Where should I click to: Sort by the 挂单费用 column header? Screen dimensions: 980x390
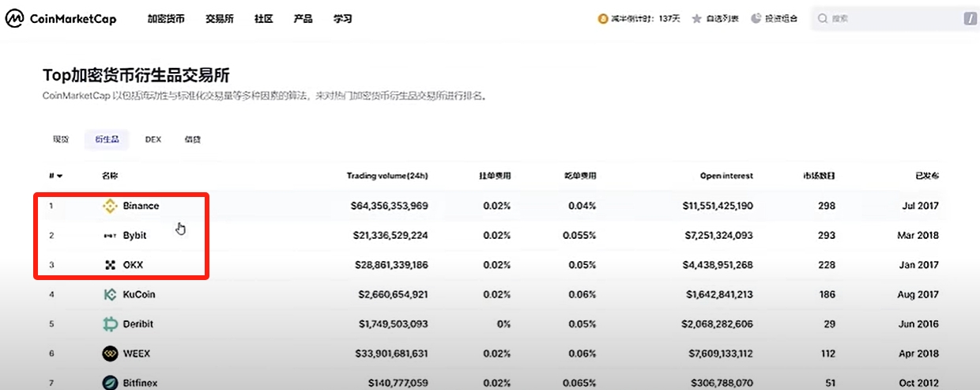[495, 176]
